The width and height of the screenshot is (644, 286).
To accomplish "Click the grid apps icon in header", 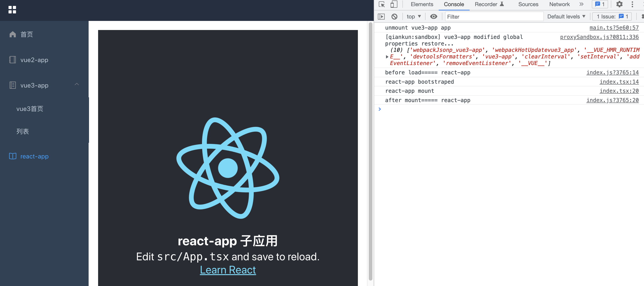I will 12,10.
